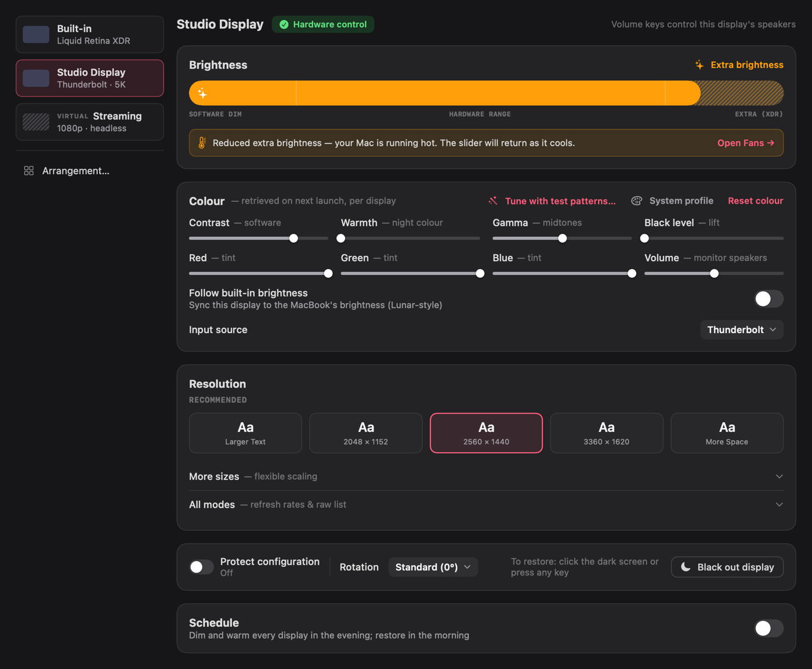The image size is (812, 669).
Task: Choose the More Space resolution option
Action: point(727,433)
